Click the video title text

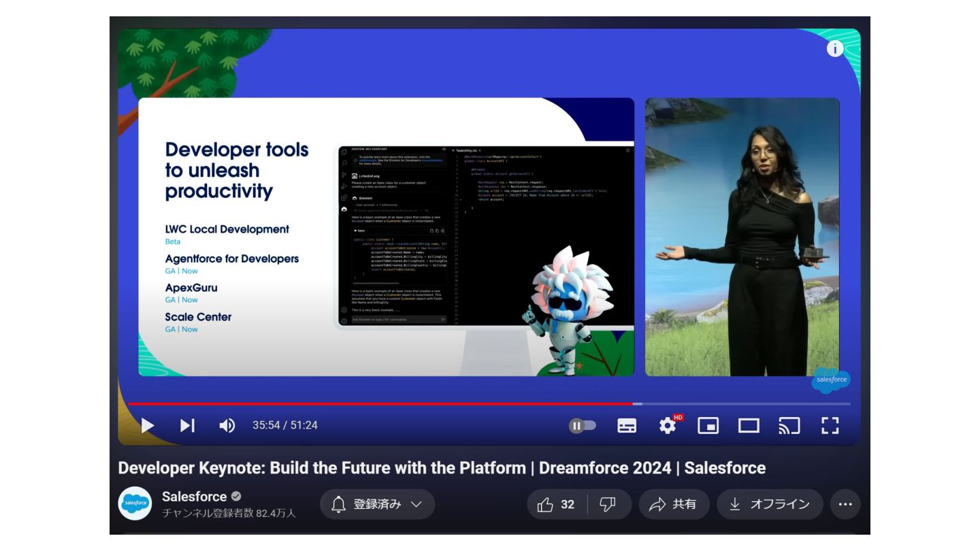442,468
